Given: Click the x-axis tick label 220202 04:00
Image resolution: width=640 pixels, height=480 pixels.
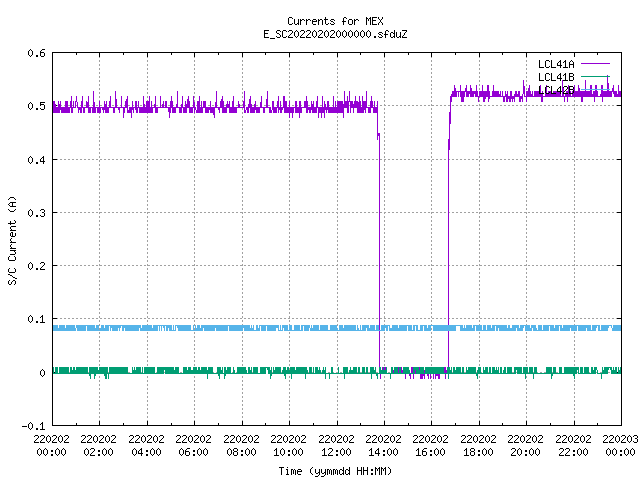Looking at the screenshot, I should click(146, 445).
